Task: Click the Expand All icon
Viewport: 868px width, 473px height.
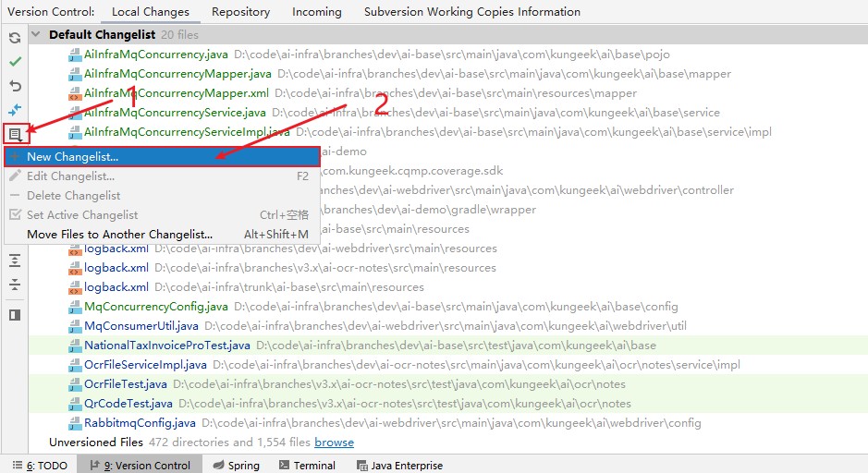Action: (x=14, y=261)
